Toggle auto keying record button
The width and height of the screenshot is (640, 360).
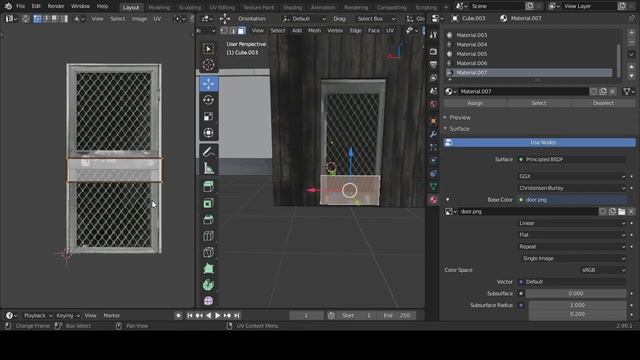point(178,316)
